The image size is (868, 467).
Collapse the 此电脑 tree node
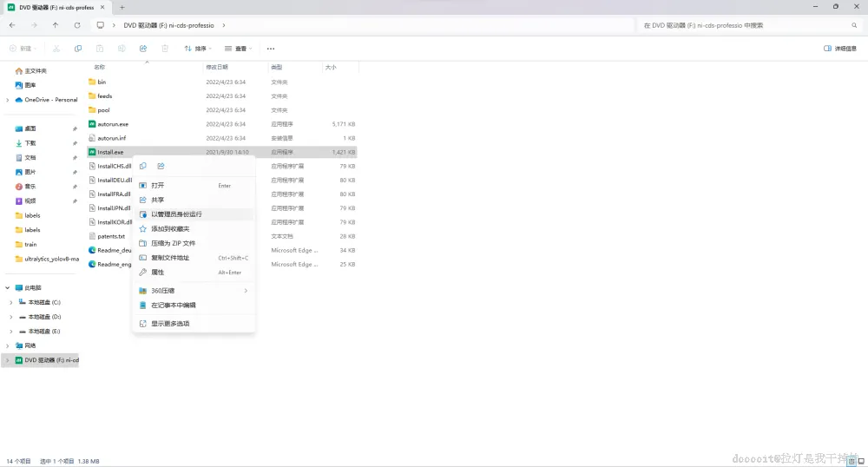[7, 287]
